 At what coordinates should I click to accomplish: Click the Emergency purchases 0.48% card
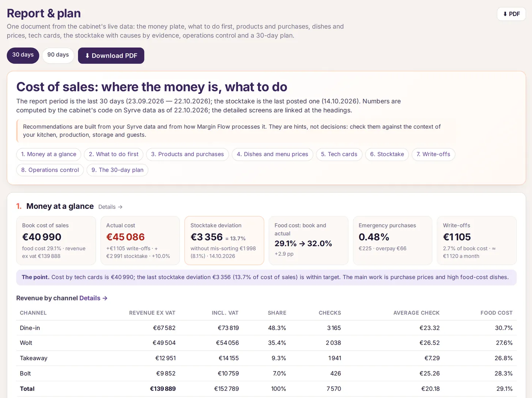[x=393, y=240]
